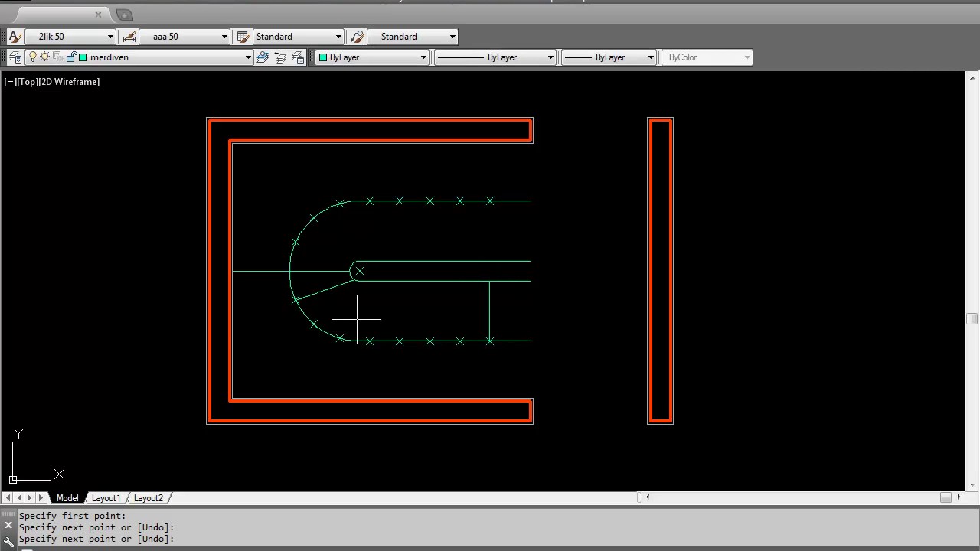Go to the previous layout tab arrow
This screenshot has height=551, width=980.
[18, 498]
